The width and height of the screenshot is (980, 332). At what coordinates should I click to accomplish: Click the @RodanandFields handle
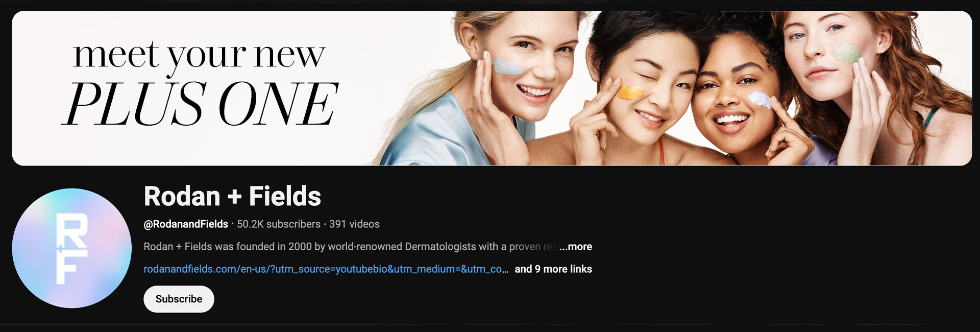coord(186,224)
